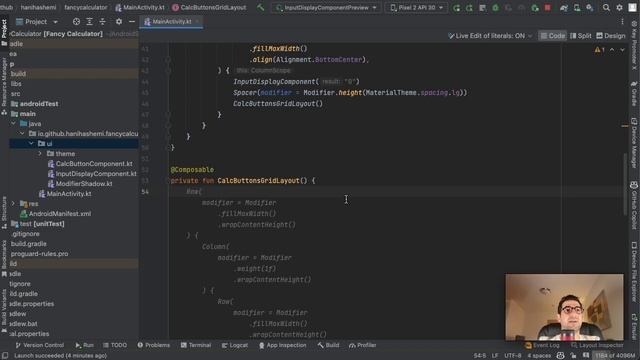The image size is (640, 360).
Task: Open the Profiler tool window
Action: [362, 345]
